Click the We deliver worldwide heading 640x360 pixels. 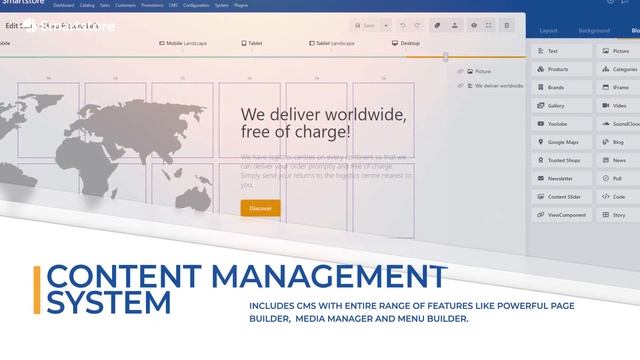tap(323, 123)
